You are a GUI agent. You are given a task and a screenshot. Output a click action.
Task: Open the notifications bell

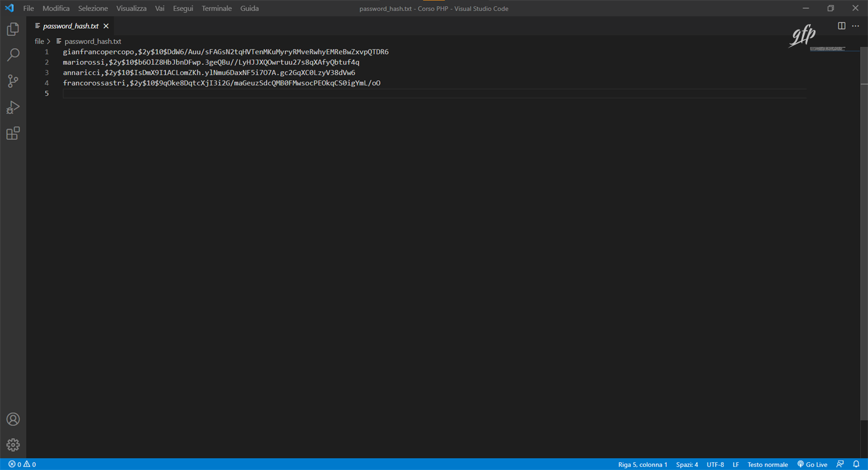[x=856, y=465]
